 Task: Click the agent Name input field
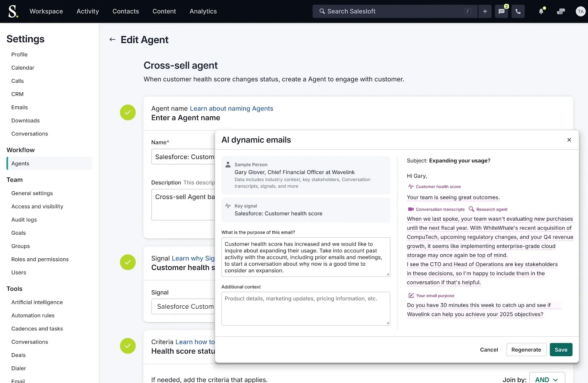[183, 157]
